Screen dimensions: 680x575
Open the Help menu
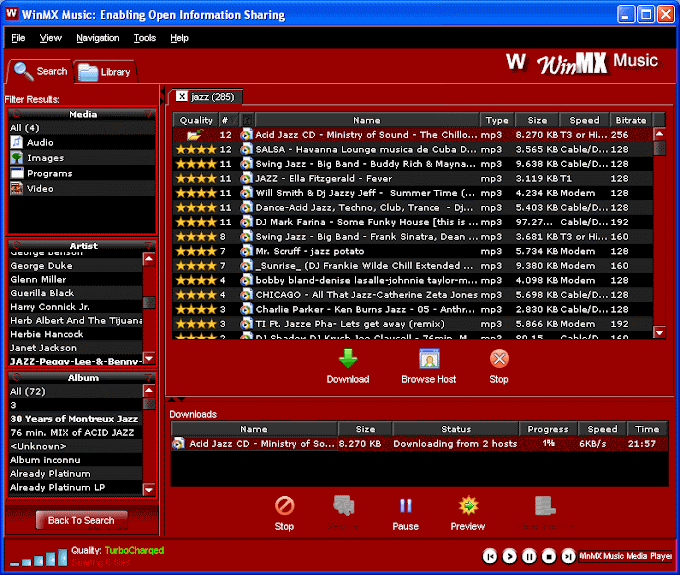[x=179, y=38]
